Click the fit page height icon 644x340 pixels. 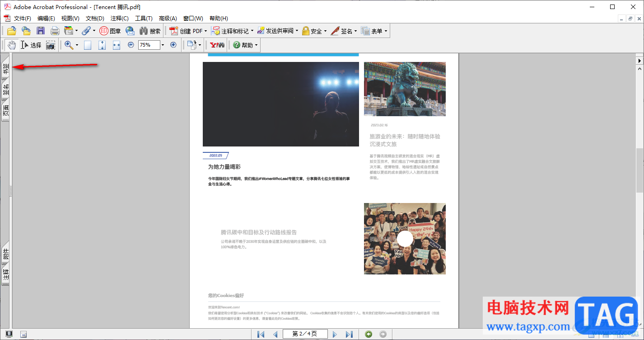pyautogui.click(x=102, y=45)
